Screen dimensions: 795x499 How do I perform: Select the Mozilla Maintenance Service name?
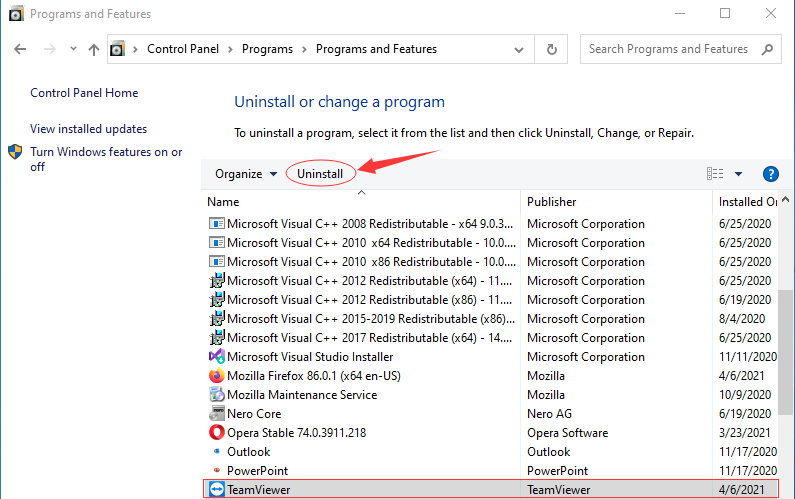pyautogui.click(x=302, y=395)
